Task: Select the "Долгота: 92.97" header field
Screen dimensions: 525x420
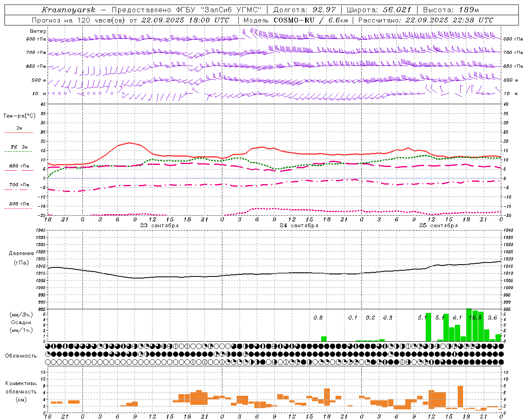Action: (x=304, y=10)
